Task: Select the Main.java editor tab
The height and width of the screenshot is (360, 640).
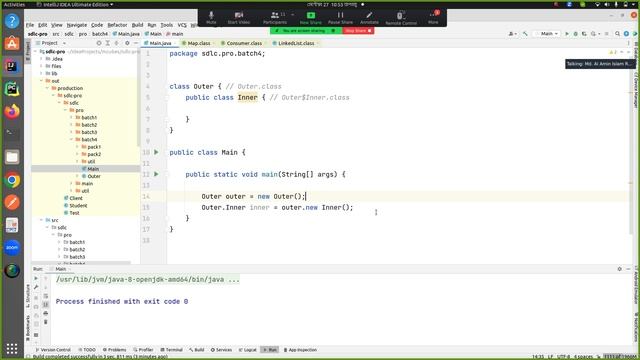Action: [x=160, y=43]
